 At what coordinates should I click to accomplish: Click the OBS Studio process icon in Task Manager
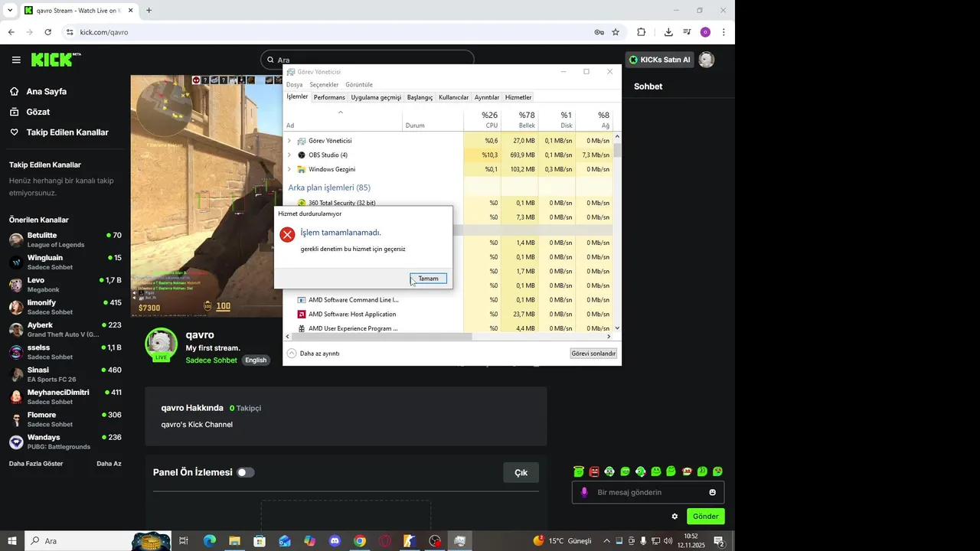(302, 155)
